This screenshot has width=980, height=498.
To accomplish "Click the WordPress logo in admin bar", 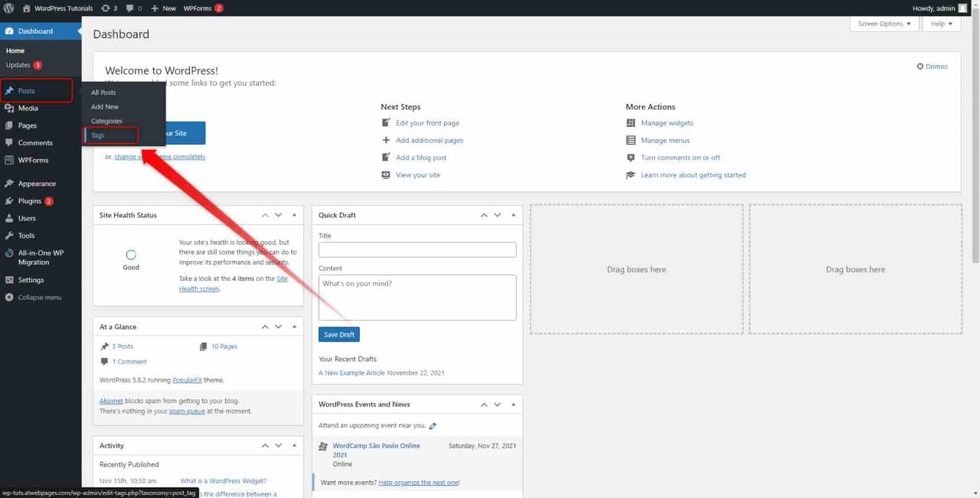I will pyautogui.click(x=8, y=8).
